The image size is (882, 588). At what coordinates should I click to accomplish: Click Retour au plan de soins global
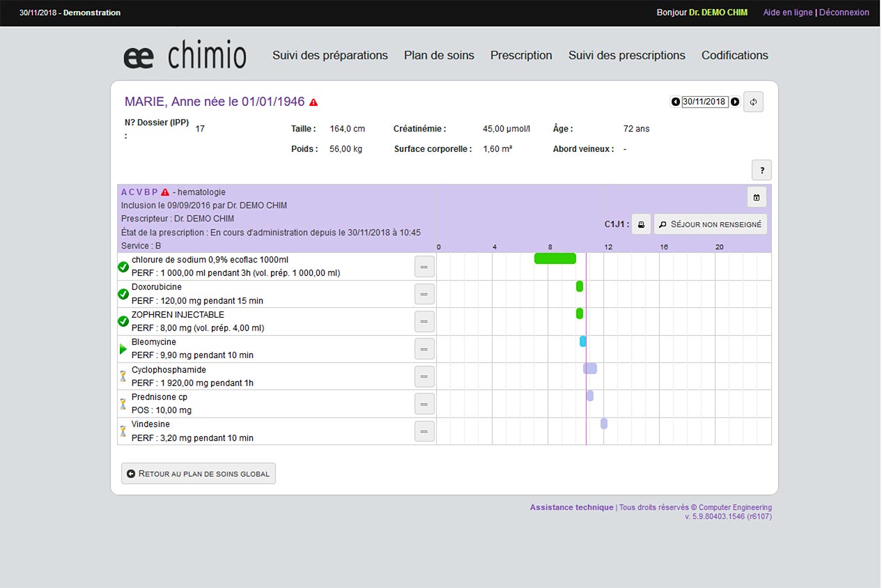(x=199, y=474)
